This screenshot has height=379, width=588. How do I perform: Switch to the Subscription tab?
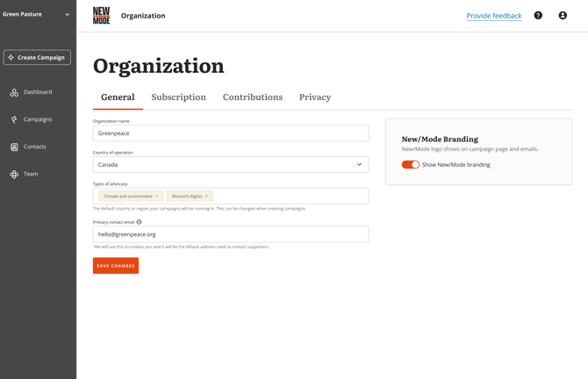178,97
